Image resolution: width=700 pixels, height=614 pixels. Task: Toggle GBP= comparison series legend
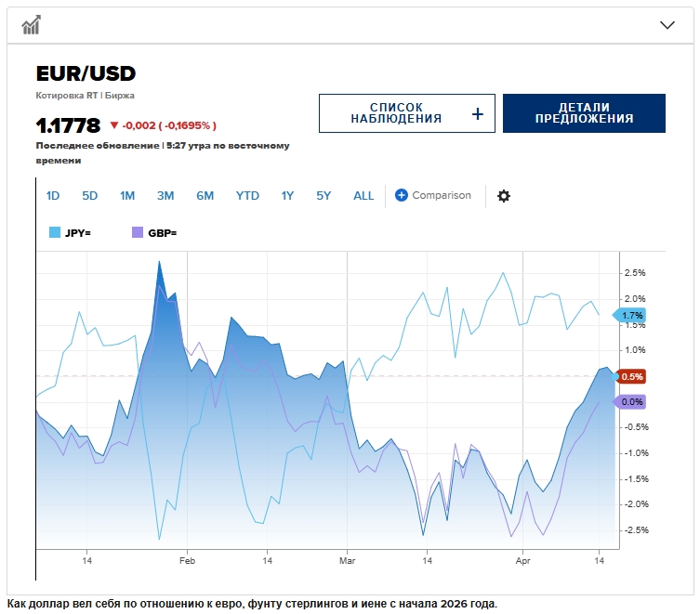[x=154, y=233]
